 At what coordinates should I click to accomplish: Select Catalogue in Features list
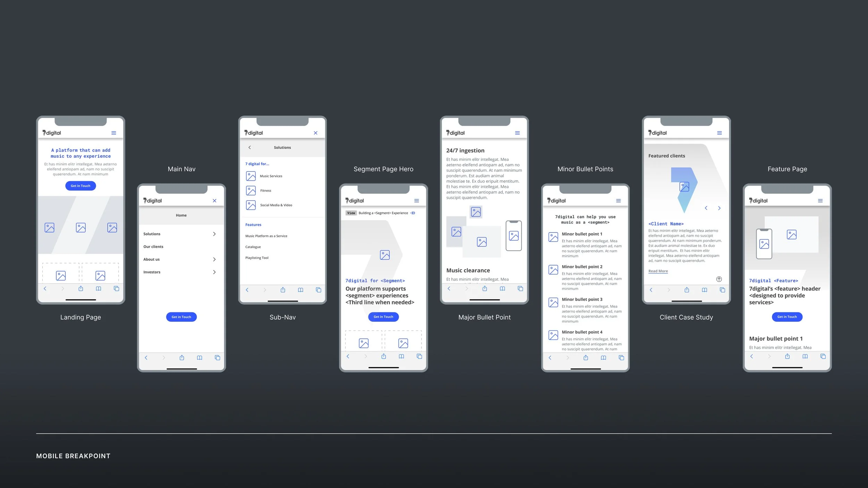tap(253, 247)
